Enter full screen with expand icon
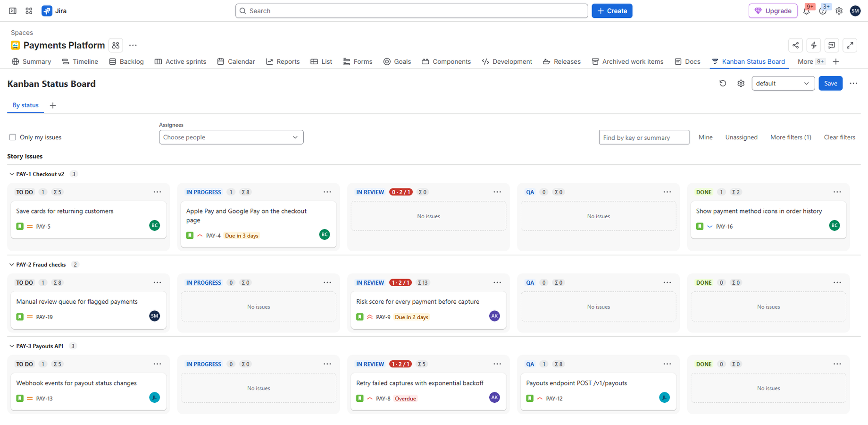The width and height of the screenshot is (868, 425). pos(850,45)
